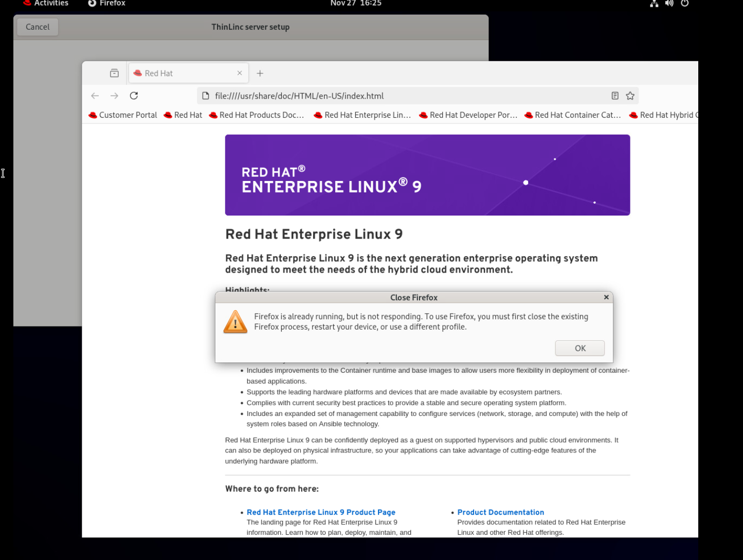This screenshot has width=743, height=560.
Task: Open the volume icon in the system tray
Action: click(669, 4)
